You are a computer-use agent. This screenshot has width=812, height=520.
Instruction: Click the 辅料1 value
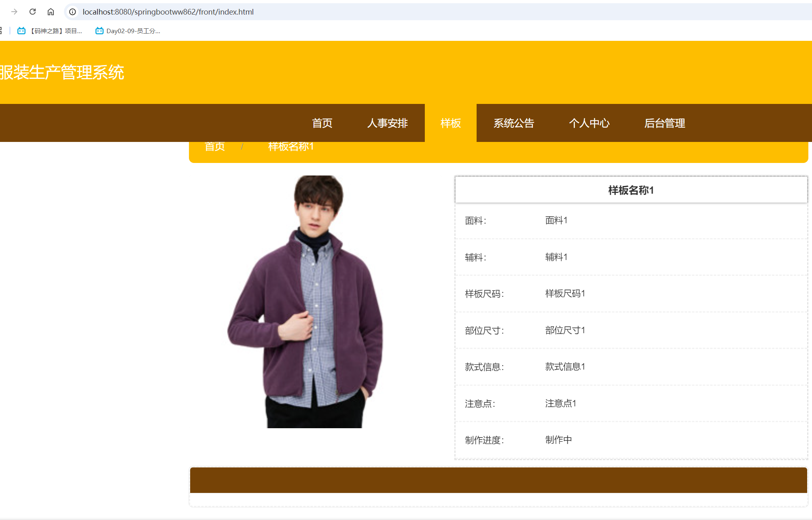pyautogui.click(x=556, y=257)
